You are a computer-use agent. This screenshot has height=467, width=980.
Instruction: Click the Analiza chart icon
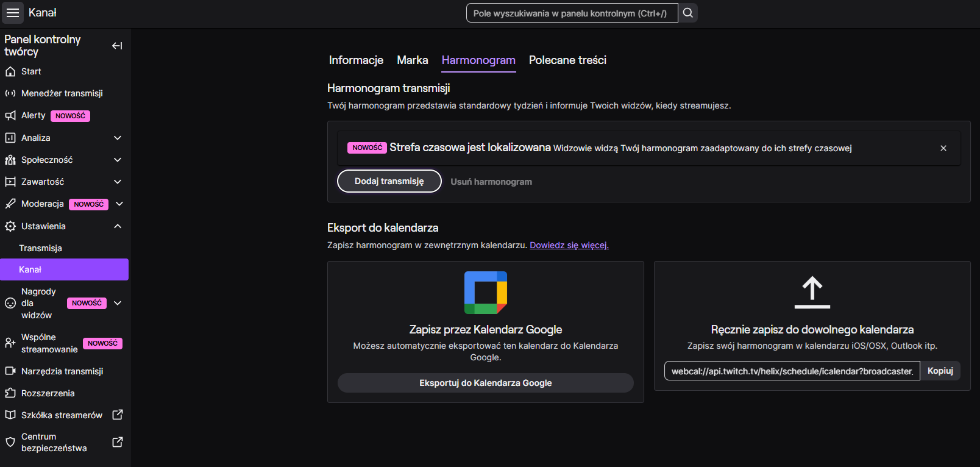click(10, 138)
